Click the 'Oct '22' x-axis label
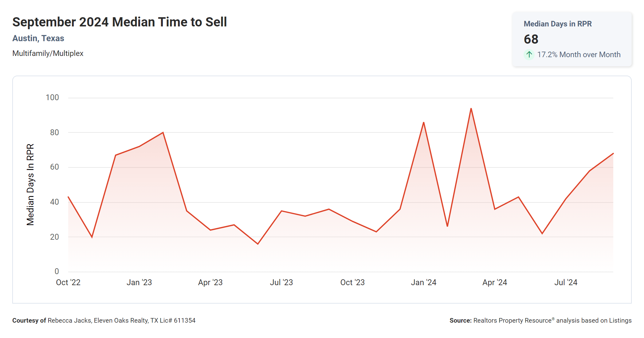The image size is (644, 338). [x=68, y=282]
